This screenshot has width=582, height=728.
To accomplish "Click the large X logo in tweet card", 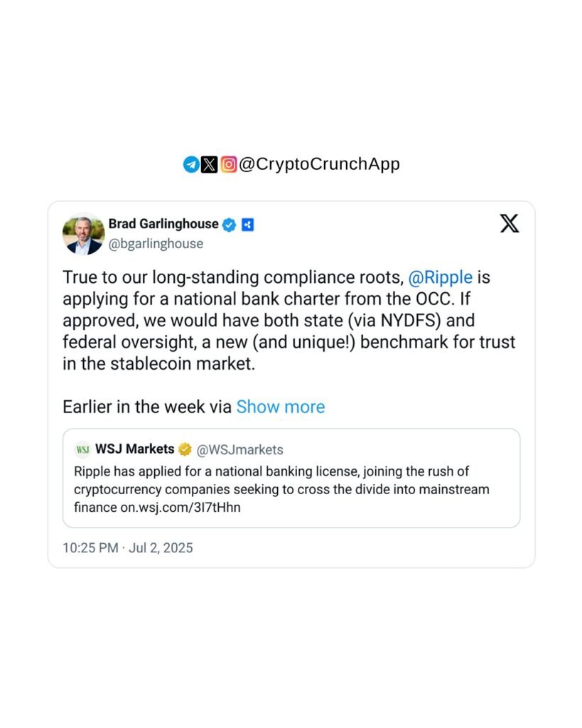I will pyautogui.click(x=509, y=223).
